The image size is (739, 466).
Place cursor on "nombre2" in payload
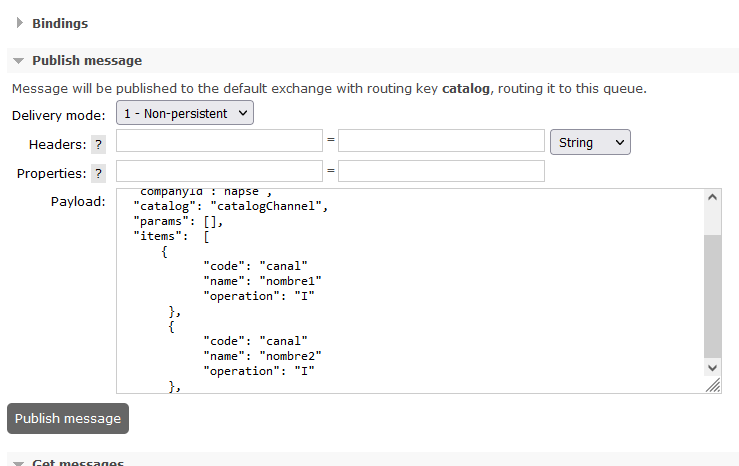(x=290, y=356)
